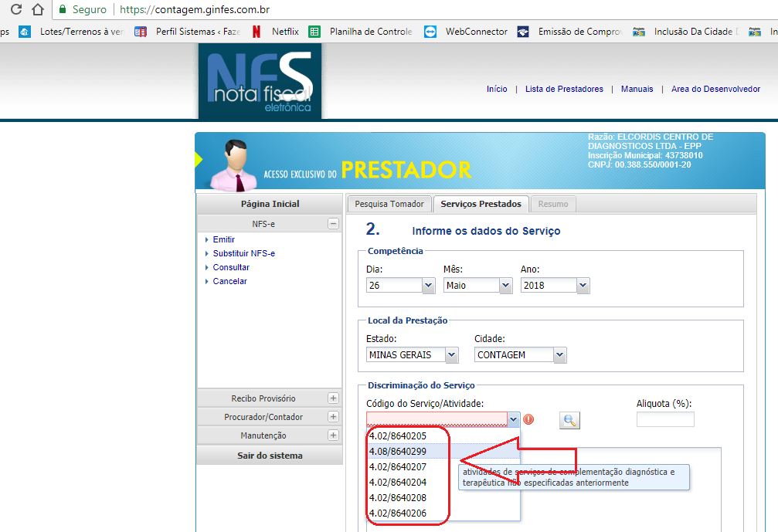Open the Area do Desenvolvedor link
This screenshot has height=532, width=778.
point(715,89)
